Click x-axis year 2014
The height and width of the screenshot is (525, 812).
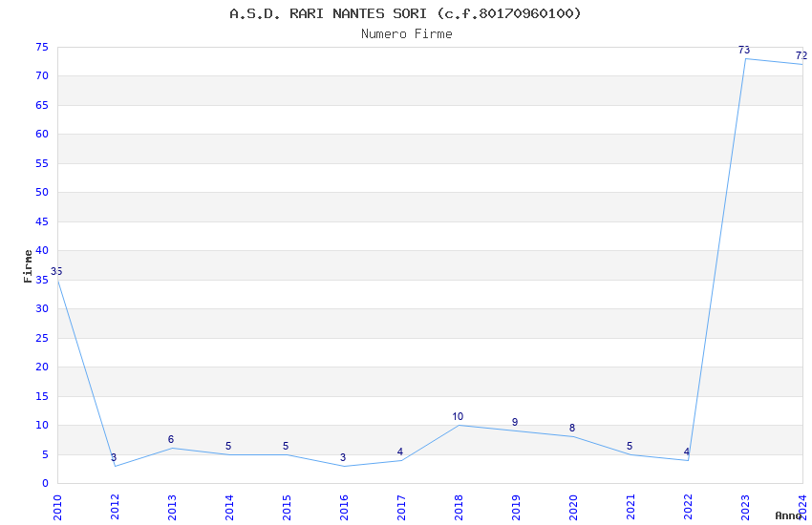[229, 508]
